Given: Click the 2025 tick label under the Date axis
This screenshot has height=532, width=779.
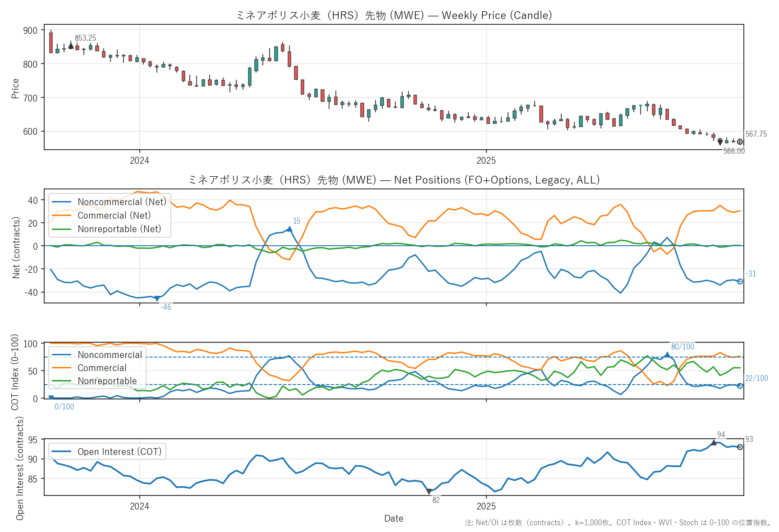Looking at the screenshot, I should (x=486, y=506).
